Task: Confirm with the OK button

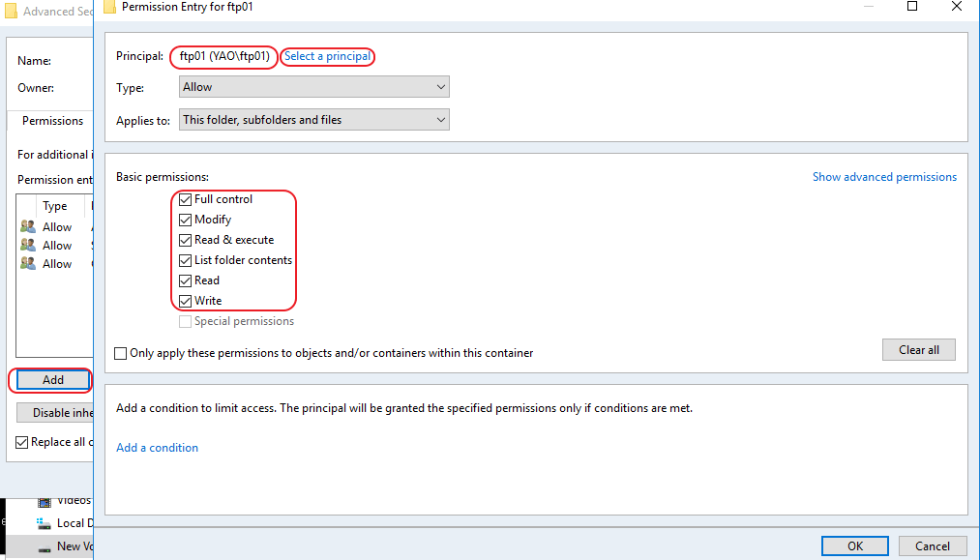Action: pos(855,546)
